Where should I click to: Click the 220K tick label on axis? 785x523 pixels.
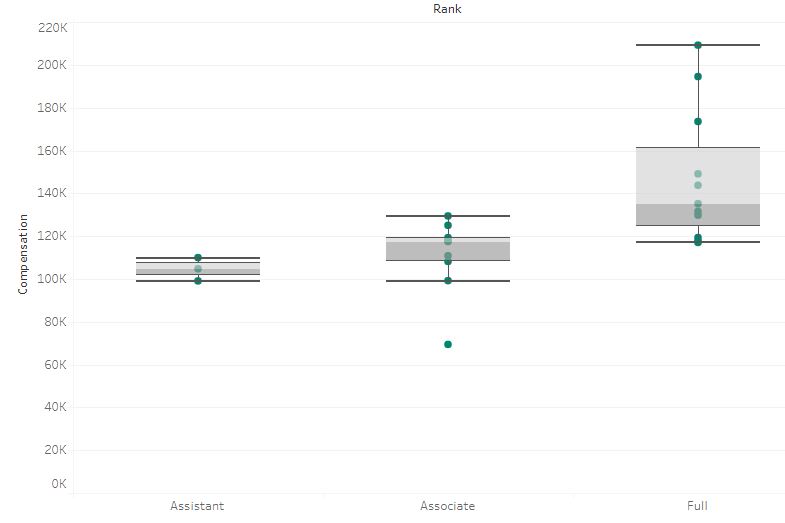[52, 27]
